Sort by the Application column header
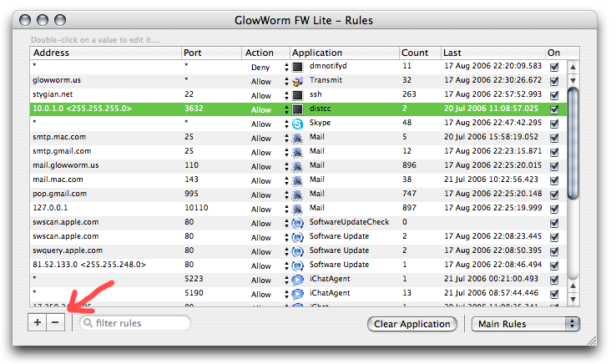616x364 pixels. [345, 53]
